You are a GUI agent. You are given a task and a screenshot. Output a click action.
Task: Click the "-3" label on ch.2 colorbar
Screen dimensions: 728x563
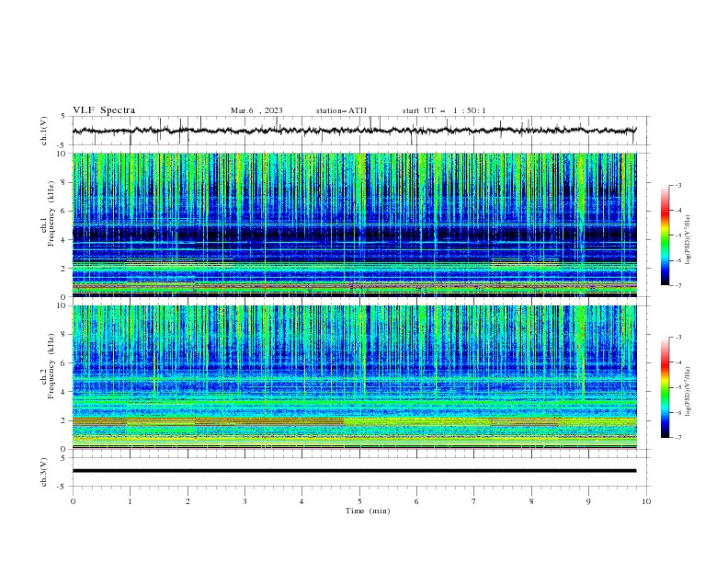coord(677,338)
